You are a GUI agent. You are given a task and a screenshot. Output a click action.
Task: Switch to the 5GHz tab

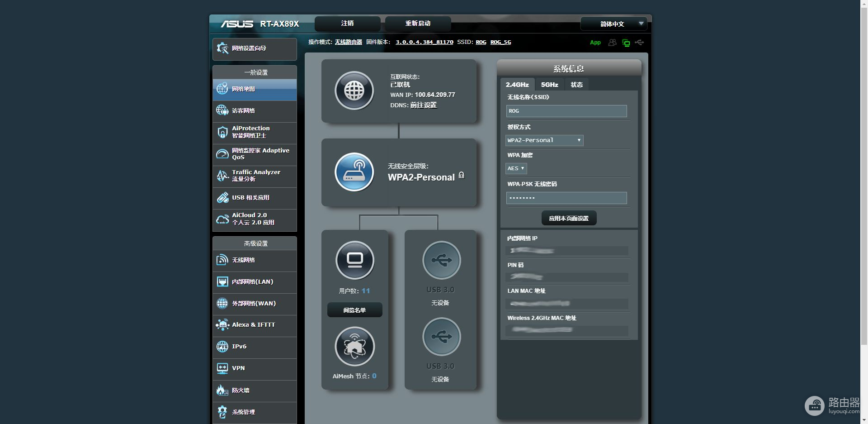point(549,85)
